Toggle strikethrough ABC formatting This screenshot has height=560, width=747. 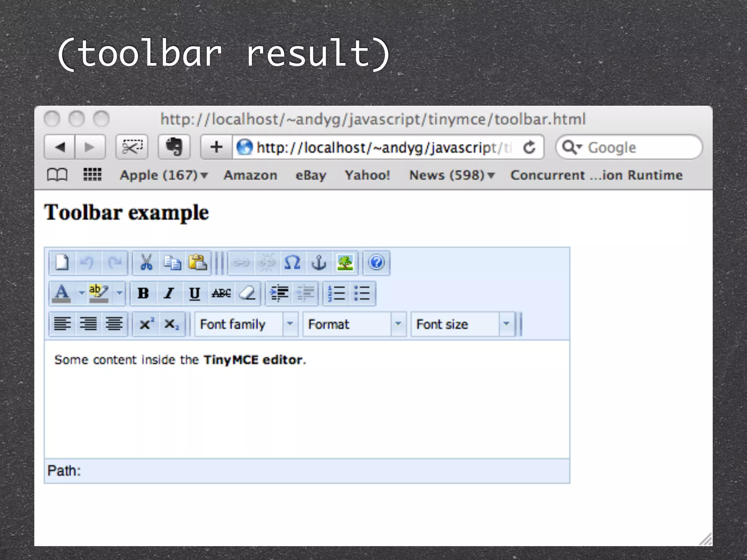pos(221,293)
